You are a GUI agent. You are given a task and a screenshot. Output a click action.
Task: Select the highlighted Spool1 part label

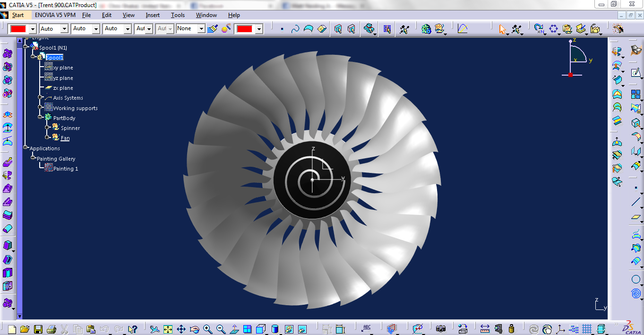point(55,58)
